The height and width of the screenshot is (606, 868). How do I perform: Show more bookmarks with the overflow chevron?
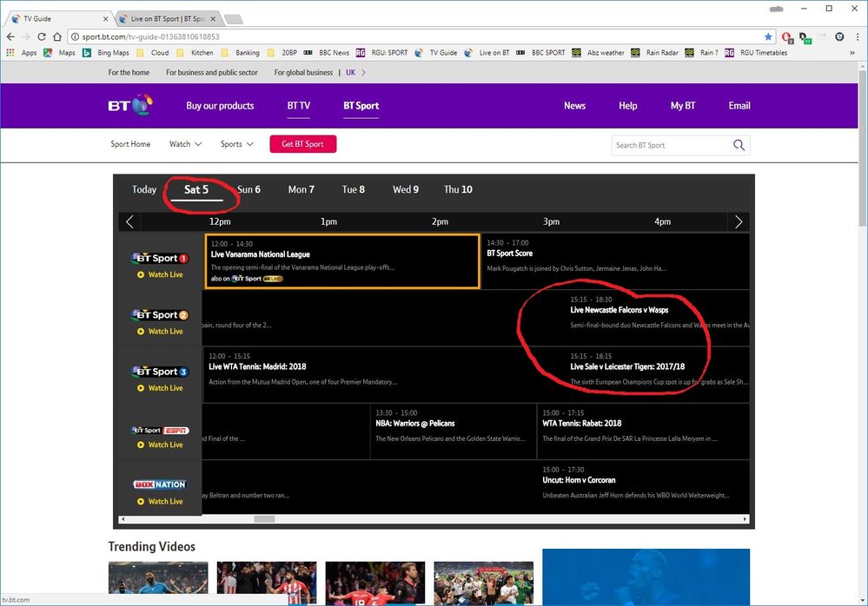[x=852, y=53]
